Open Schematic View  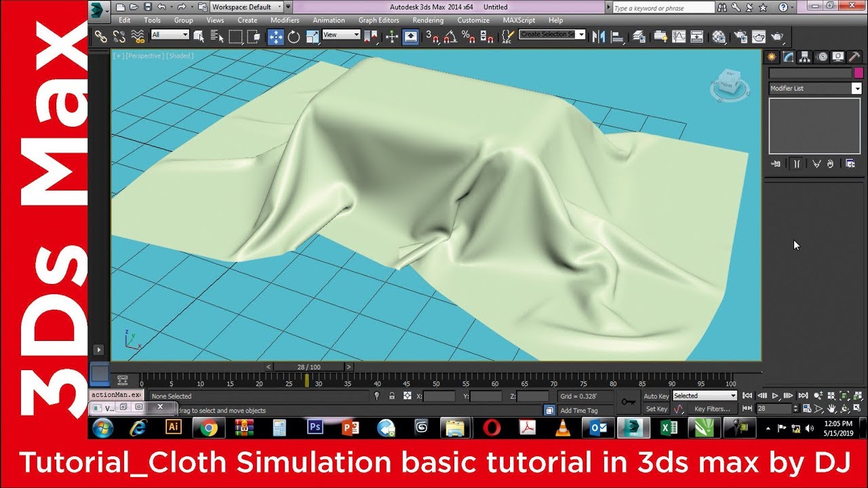tap(696, 37)
